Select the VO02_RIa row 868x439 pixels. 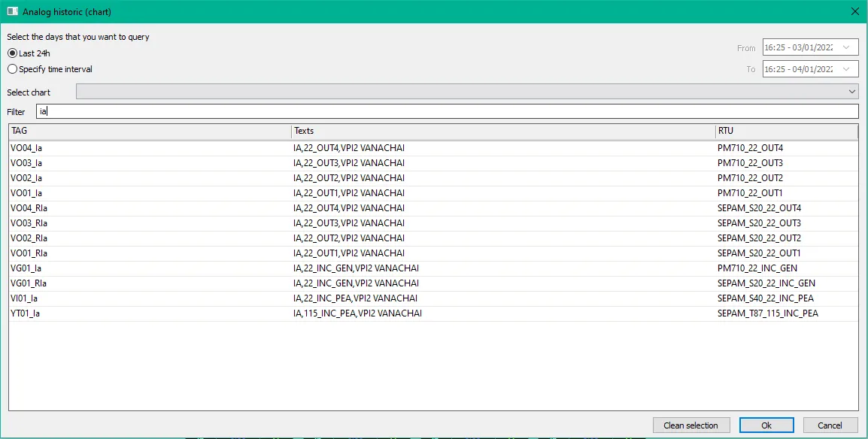433,238
